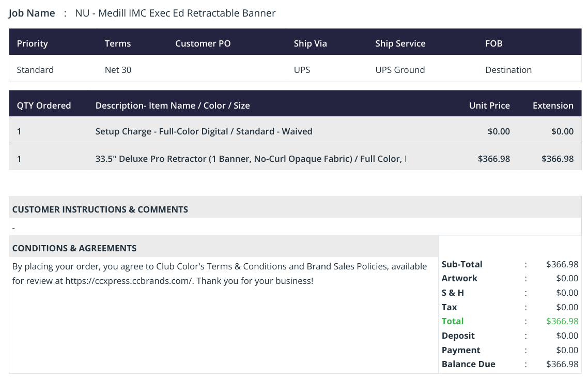Click the QTY Ordered column header
Screen dimensions: 588x378
tap(44, 105)
